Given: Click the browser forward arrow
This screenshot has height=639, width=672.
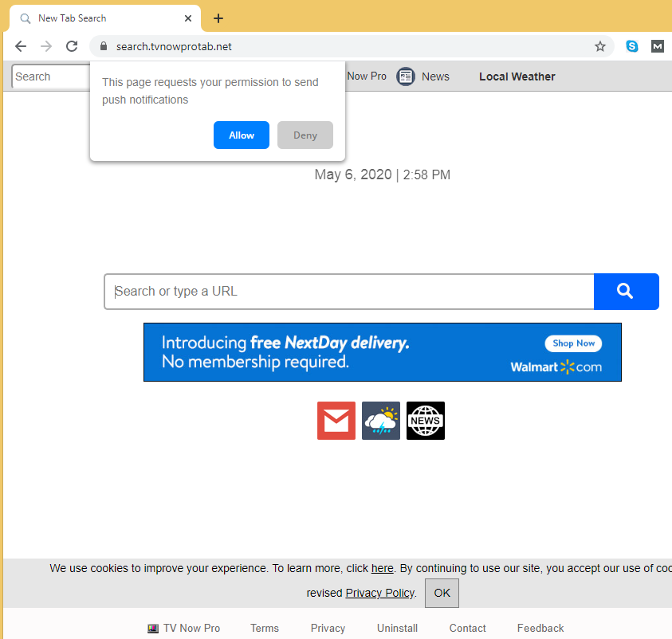Looking at the screenshot, I should click(46, 46).
